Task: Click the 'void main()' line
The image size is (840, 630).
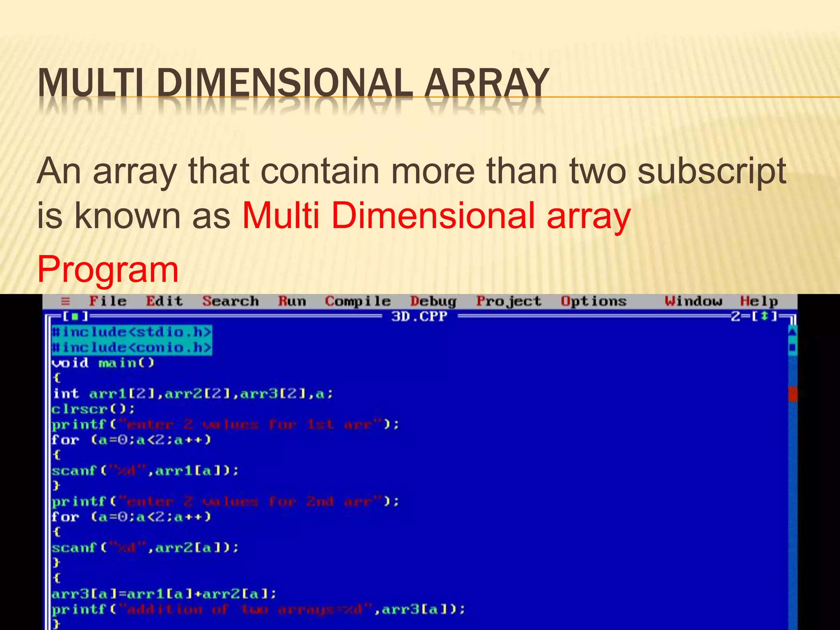Action: coord(103,363)
